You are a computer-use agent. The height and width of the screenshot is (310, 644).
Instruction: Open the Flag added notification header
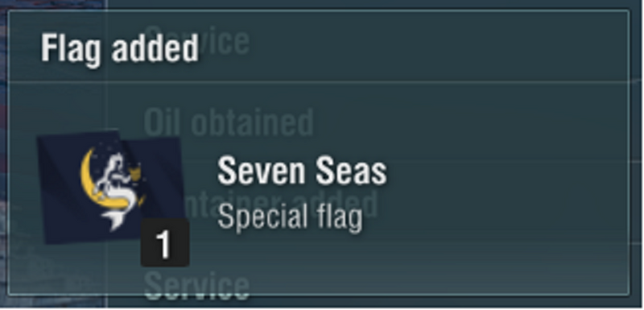[x=119, y=49]
